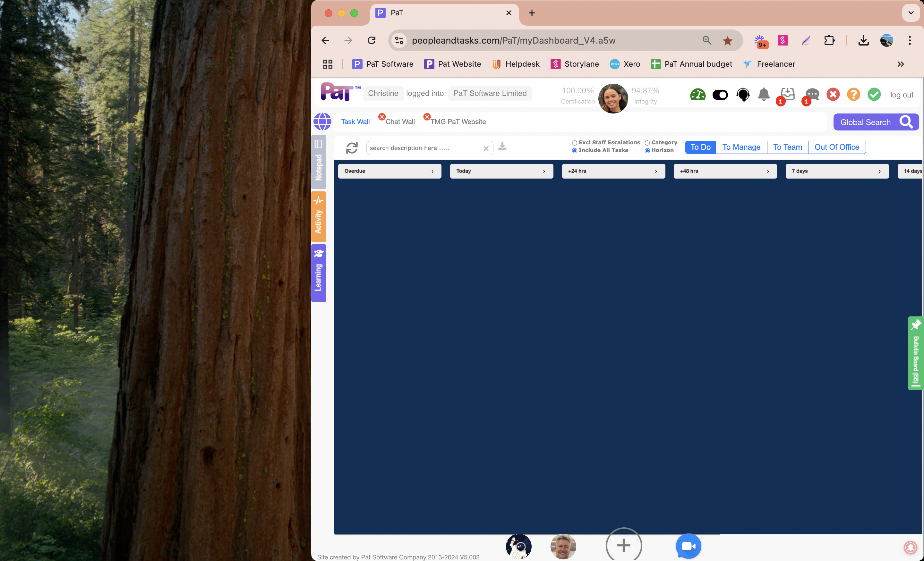The width and height of the screenshot is (924, 561).
Task: Expand the Overdue column chevron
Action: [432, 171]
